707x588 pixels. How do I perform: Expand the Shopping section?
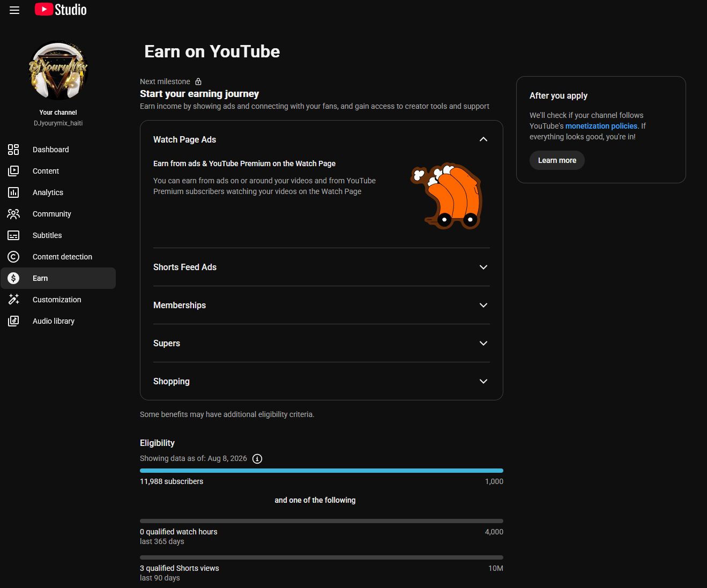(483, 381)
